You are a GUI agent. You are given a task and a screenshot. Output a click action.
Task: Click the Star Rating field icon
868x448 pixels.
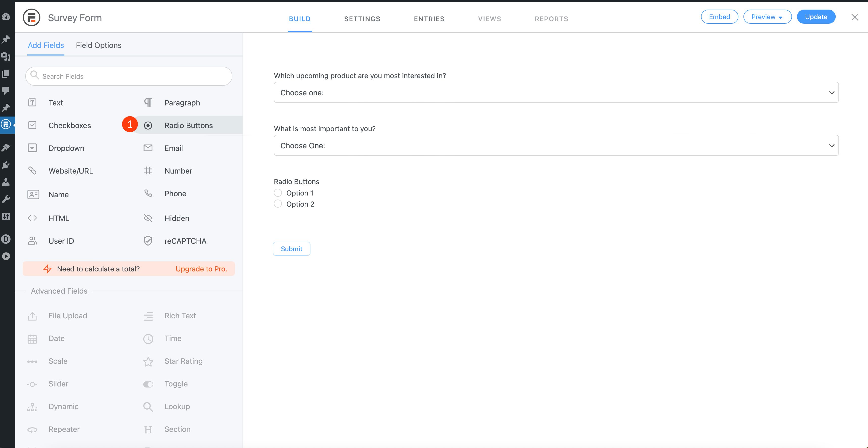(x=148, y=360)
